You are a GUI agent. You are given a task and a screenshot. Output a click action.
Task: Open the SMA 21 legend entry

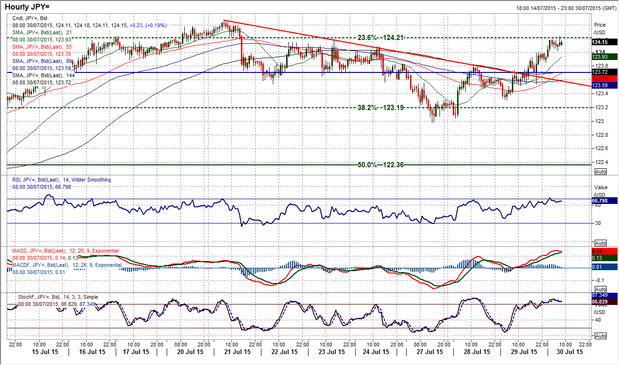[x=41, y=32]
